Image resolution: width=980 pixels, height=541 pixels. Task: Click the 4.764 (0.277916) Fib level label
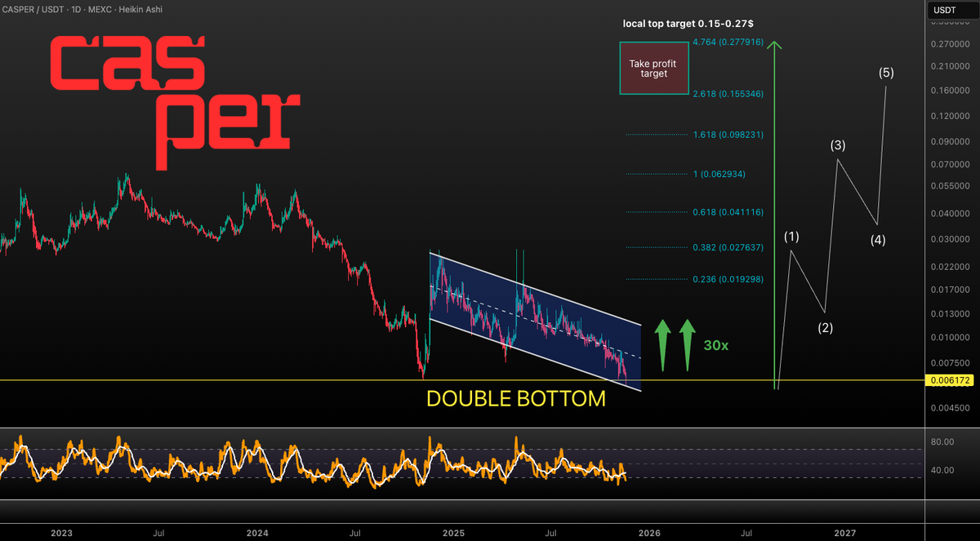728,42
